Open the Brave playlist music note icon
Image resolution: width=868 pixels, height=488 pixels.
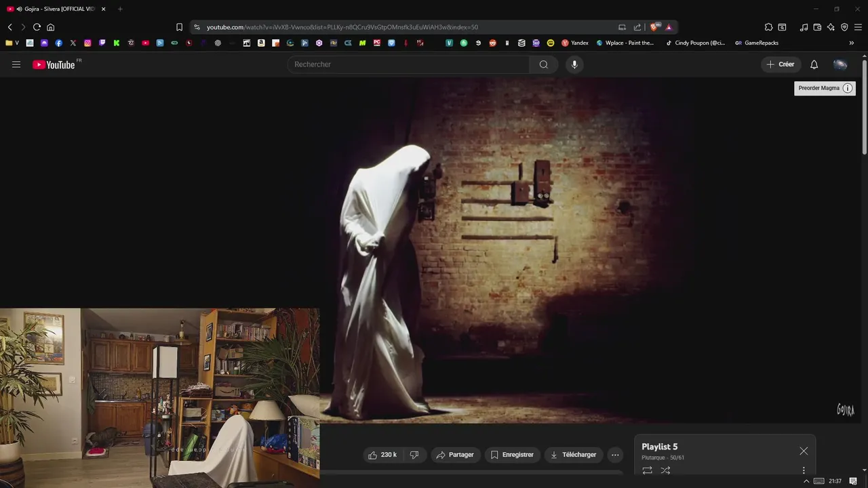pyautogui.click(x=804, y=27)
